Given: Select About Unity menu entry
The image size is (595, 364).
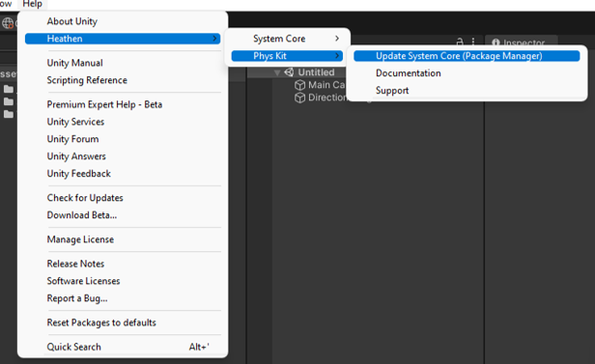Looking at the screenshot, I should click(72, 21).
